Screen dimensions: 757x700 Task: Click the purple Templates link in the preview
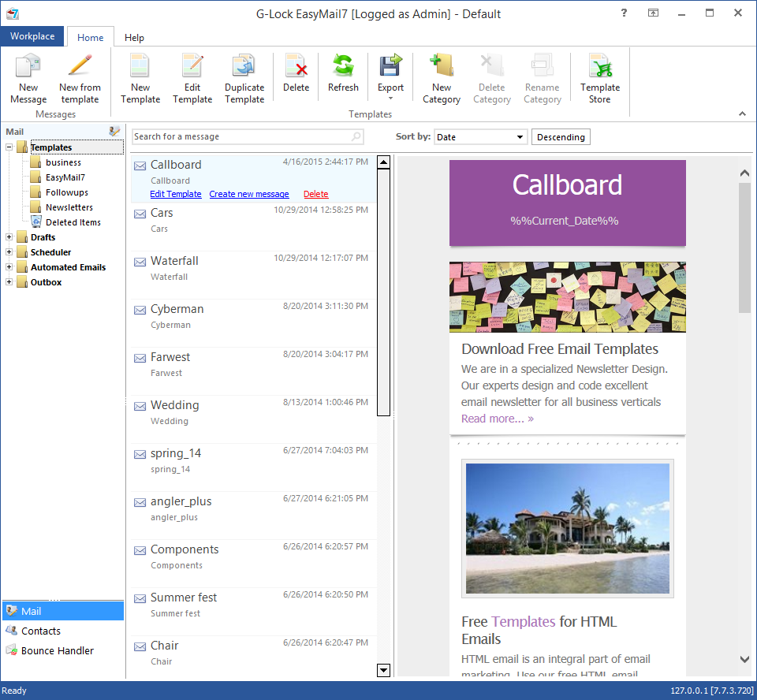coord(524,622)
